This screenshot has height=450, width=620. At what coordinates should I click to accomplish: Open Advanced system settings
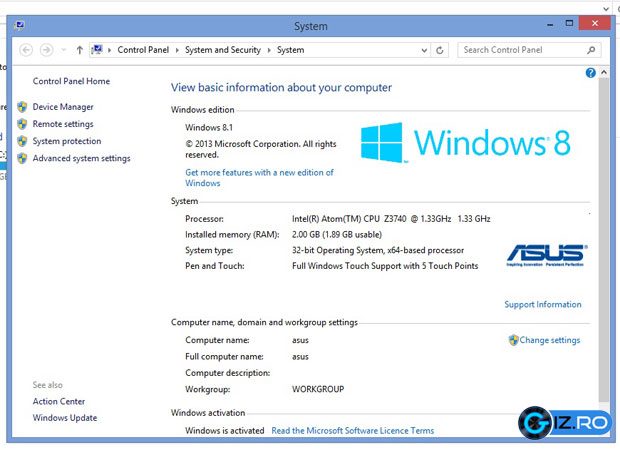click(81, 158)
